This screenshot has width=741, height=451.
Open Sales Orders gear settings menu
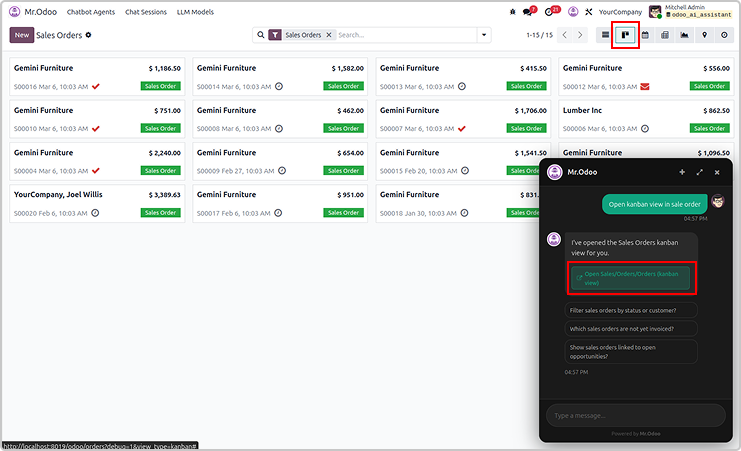click(88, 35)
